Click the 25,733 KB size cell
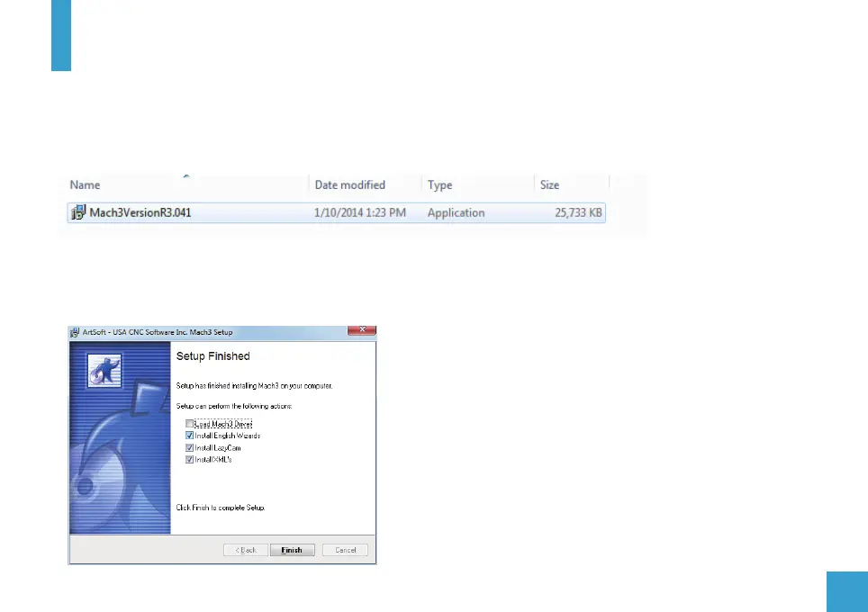The image size is (868, 612). (578, 212)
